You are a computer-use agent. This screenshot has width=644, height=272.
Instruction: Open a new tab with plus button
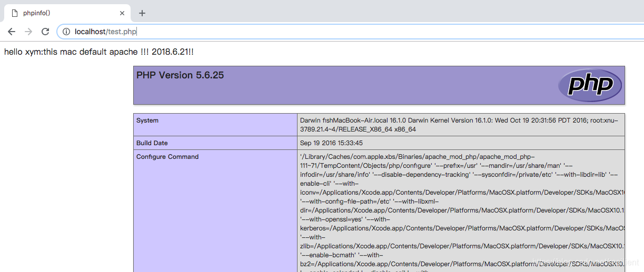coord(142,13)
